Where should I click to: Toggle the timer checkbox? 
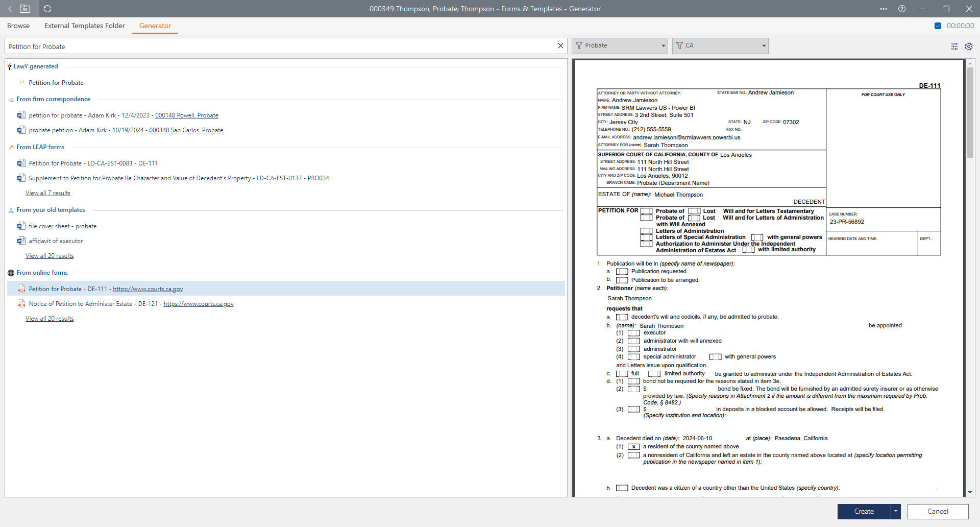click(938, 26)
